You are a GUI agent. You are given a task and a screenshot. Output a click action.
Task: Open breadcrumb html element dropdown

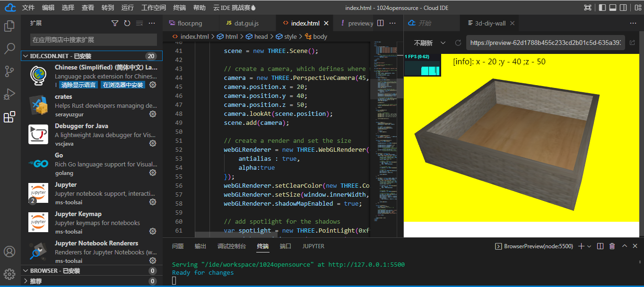pyautogui.click(x=228, y=36)
